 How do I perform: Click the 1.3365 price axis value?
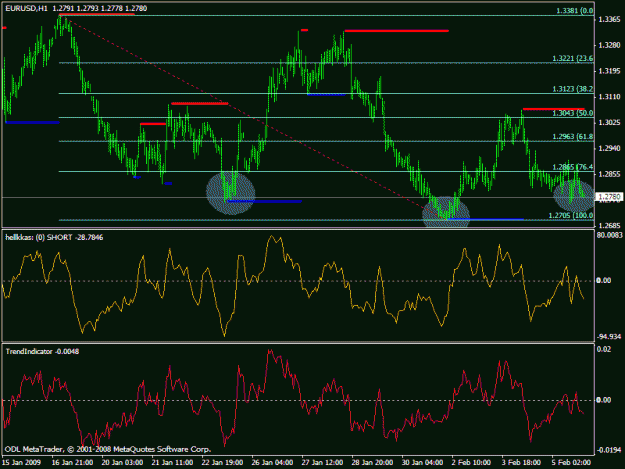tap(609, 20)
